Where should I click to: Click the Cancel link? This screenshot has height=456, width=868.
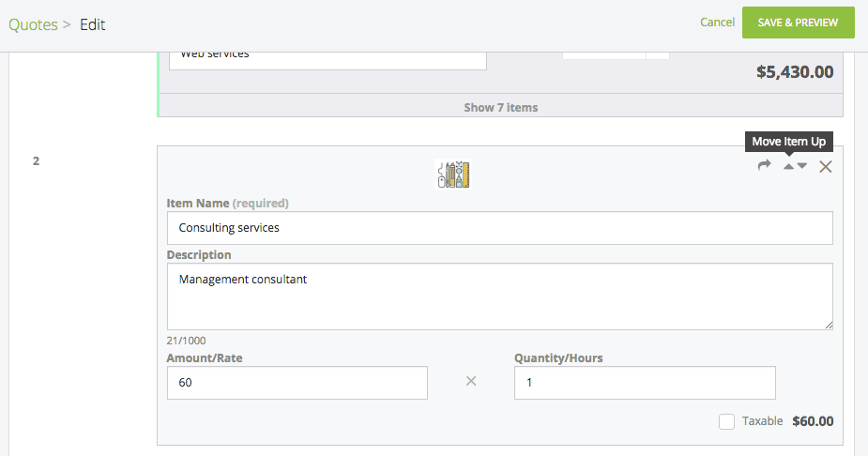tap(717, 22)
